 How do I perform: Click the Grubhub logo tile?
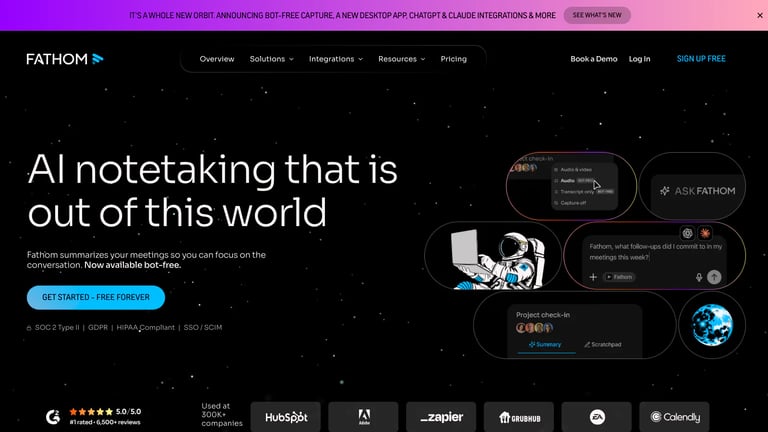[x=519, y=417]
